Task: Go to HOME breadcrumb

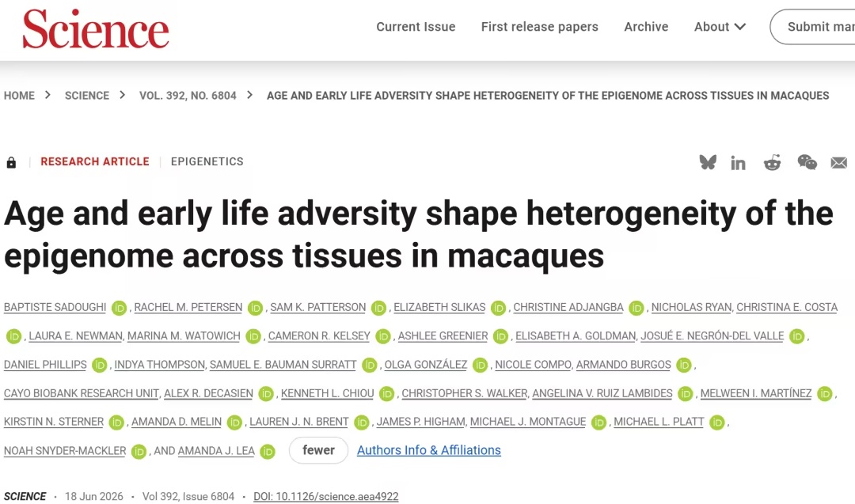Action: point(19,96)
